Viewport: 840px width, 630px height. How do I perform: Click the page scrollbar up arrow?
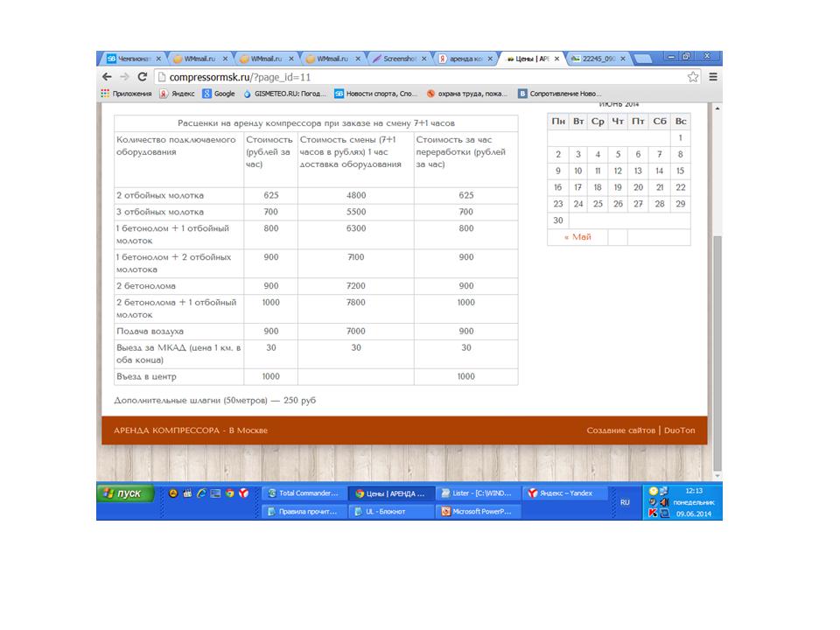pos(717,108)
